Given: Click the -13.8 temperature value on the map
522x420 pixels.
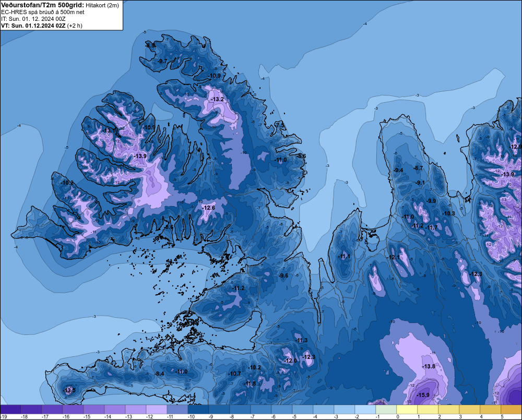Looking at the screenshot, I should tap(429, 366).
